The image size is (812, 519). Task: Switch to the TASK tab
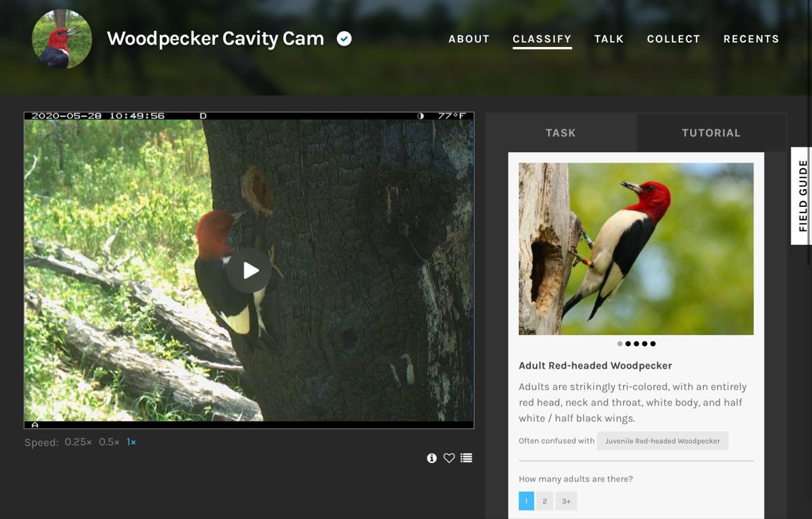[x=561, y=133]
